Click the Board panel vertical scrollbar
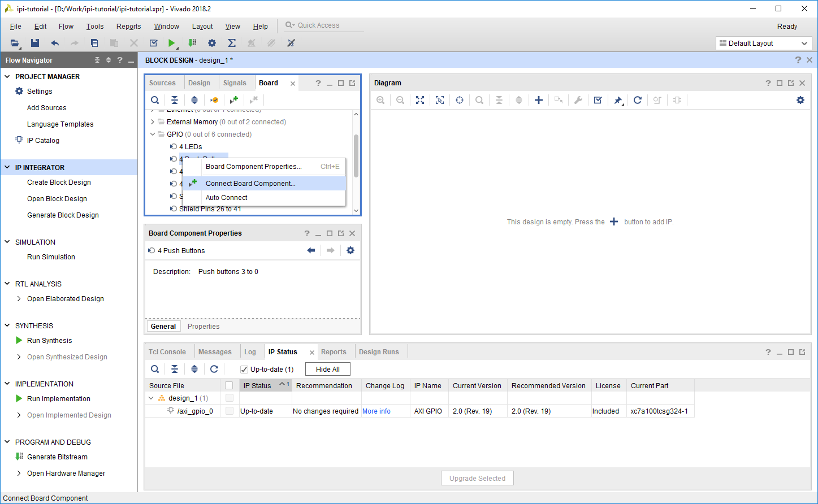 (356, 156)
